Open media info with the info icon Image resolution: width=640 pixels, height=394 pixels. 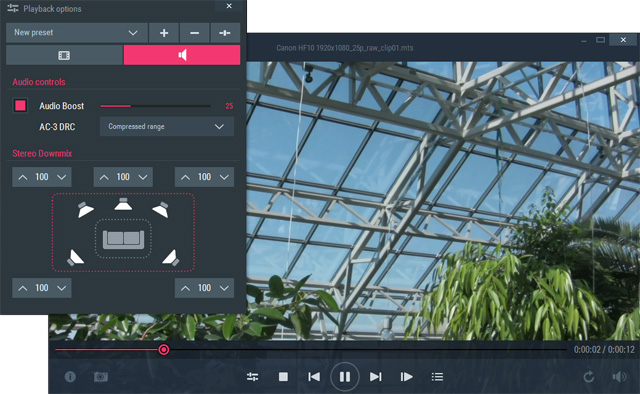coord(70,376)
